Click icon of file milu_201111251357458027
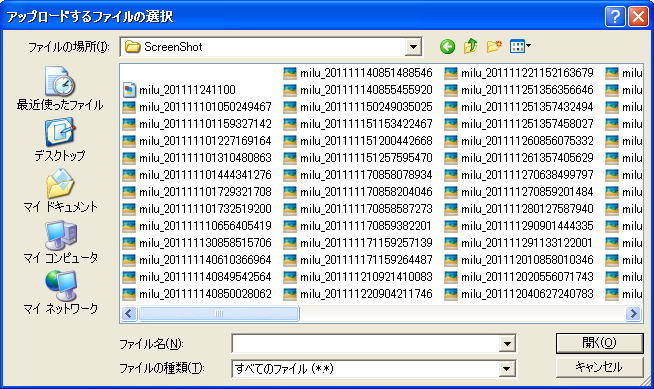This screenshot has height=389, width=654. point(451,124)
